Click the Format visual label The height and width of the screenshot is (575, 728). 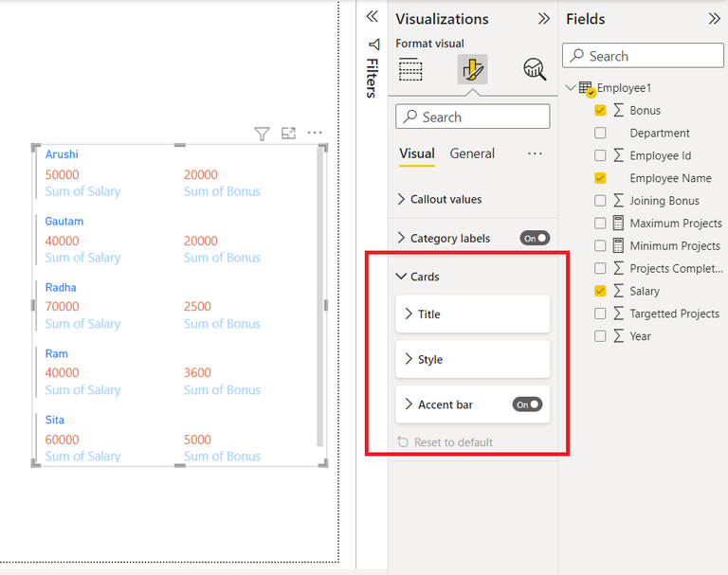click(x=429, y=44)
